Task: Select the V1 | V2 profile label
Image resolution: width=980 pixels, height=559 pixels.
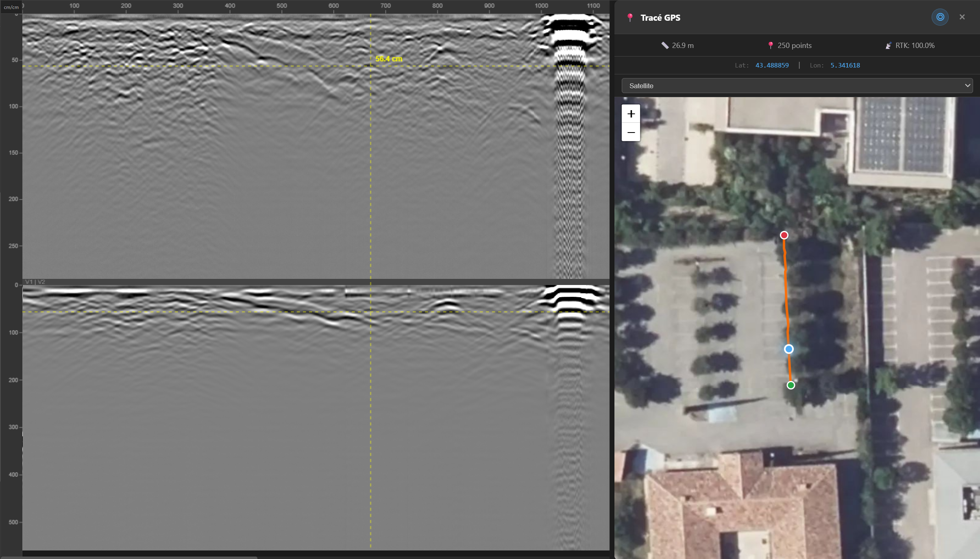Action: (35, 281)
